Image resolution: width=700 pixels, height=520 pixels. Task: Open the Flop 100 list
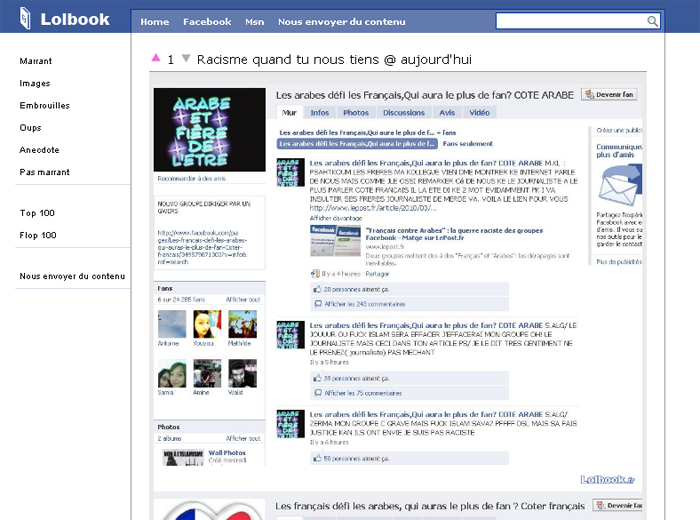[x=38, y=235]
